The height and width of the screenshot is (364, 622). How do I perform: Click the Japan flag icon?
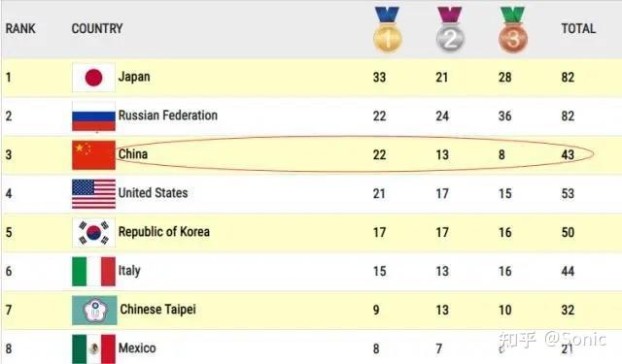(93, 78)
